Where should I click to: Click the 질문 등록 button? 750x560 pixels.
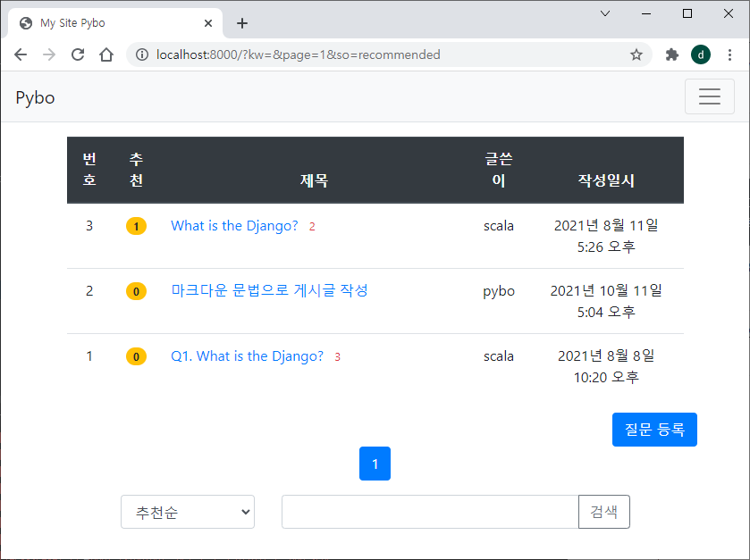[x=654, y=430]
